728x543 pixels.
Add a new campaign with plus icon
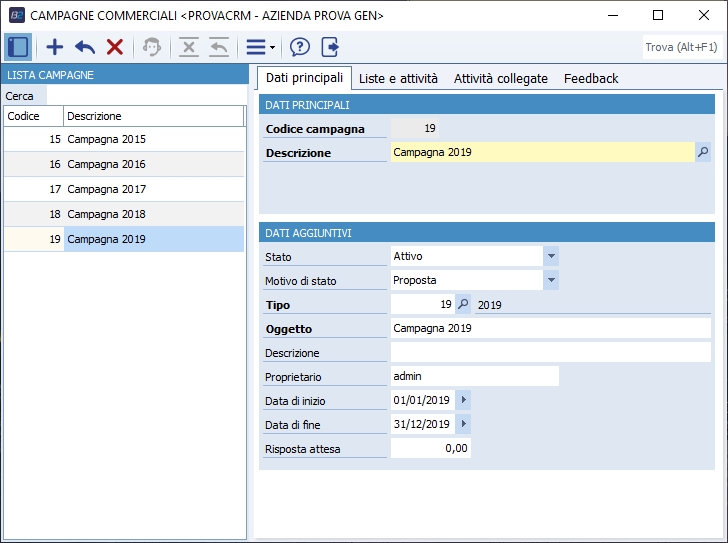click(x=55, y=47)
